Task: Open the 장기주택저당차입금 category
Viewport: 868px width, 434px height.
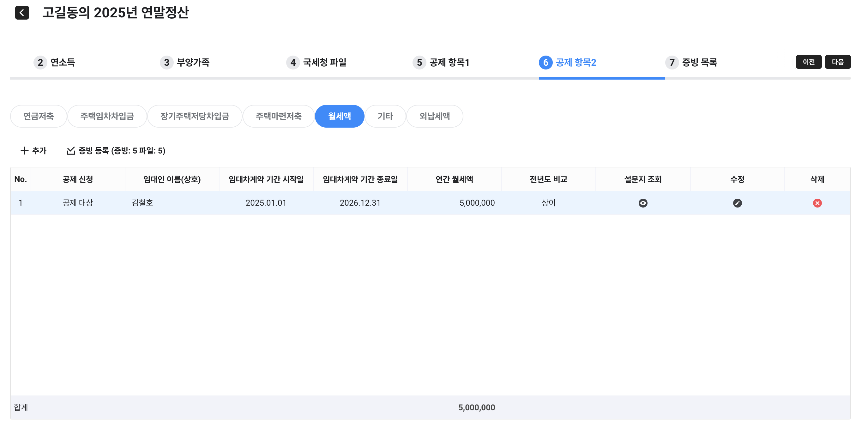Action: point(195,116)
